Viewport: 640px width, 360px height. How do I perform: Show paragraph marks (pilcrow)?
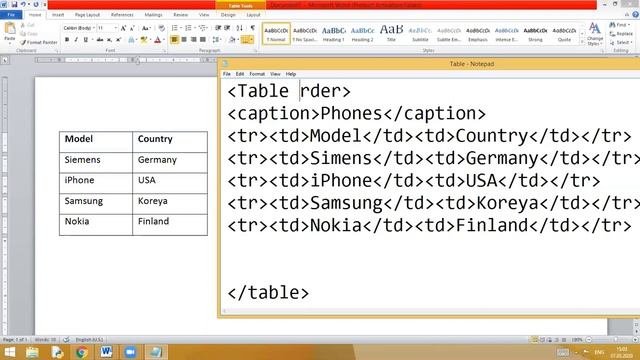pyautogui.click(x=253, y=28)
